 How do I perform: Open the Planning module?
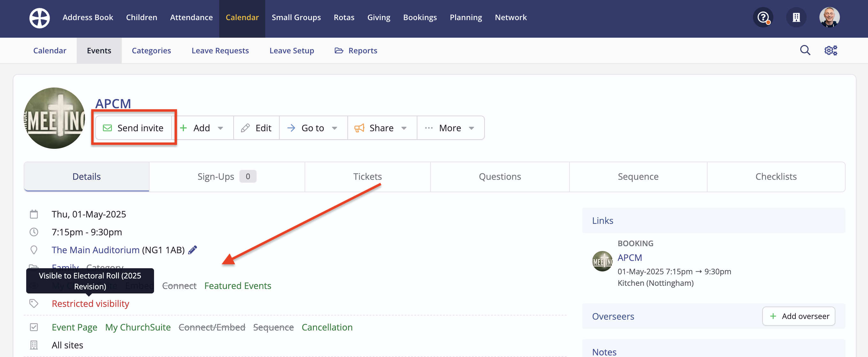[466, 18]
